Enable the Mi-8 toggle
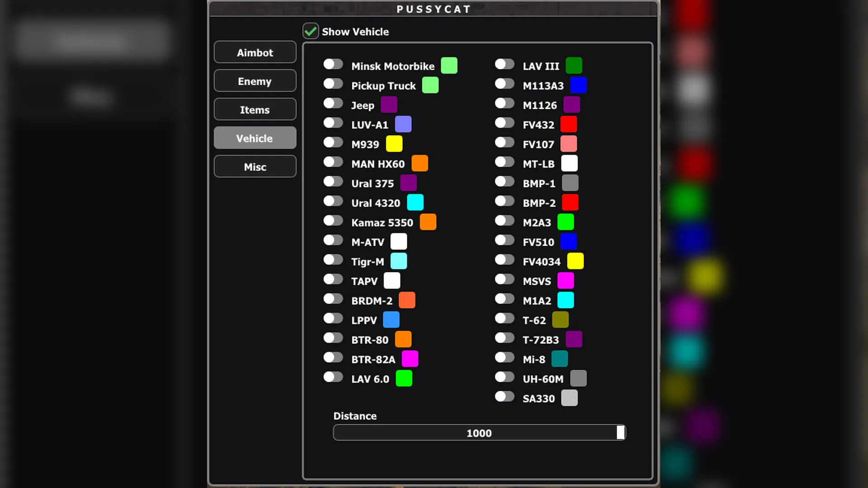This screenshot has height=488, width=868. point(505,357)
